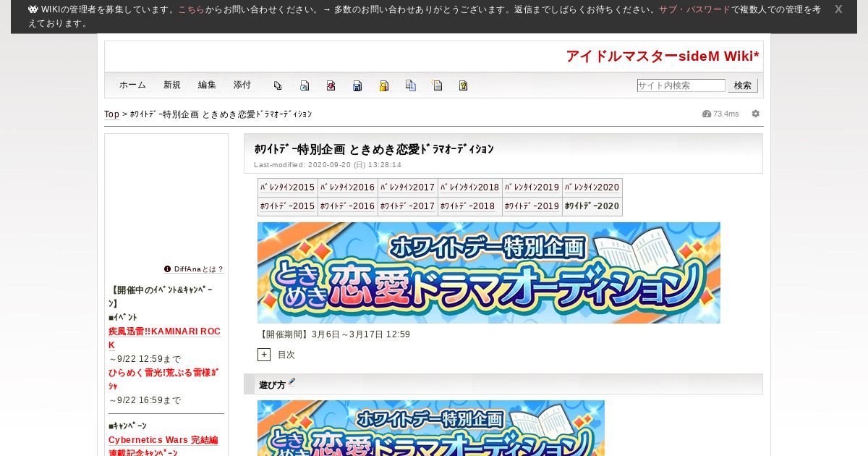Open the ﾊﾞﾚﾝﾀｲﾝ2017 link
868x456 pixels.
pos(408,187)
